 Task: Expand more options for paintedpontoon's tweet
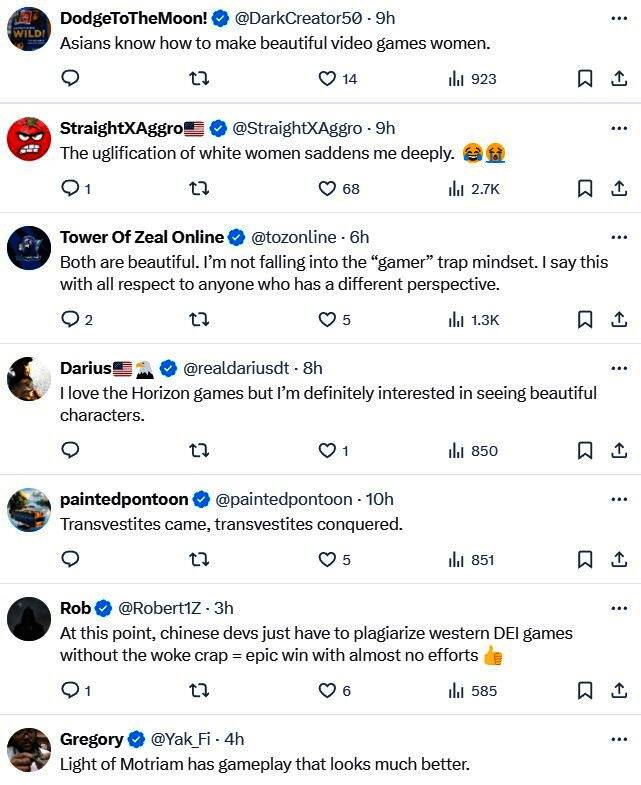pyautogui.click(x=619, y=499)
